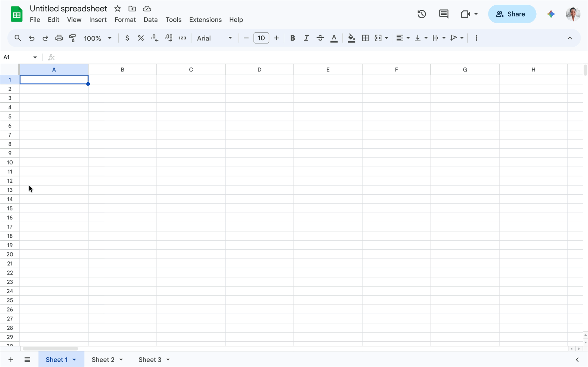This screenshot has width=588, height=367.
Task: Switch to Sheet 3 tab
Action: tap(150, 360)
